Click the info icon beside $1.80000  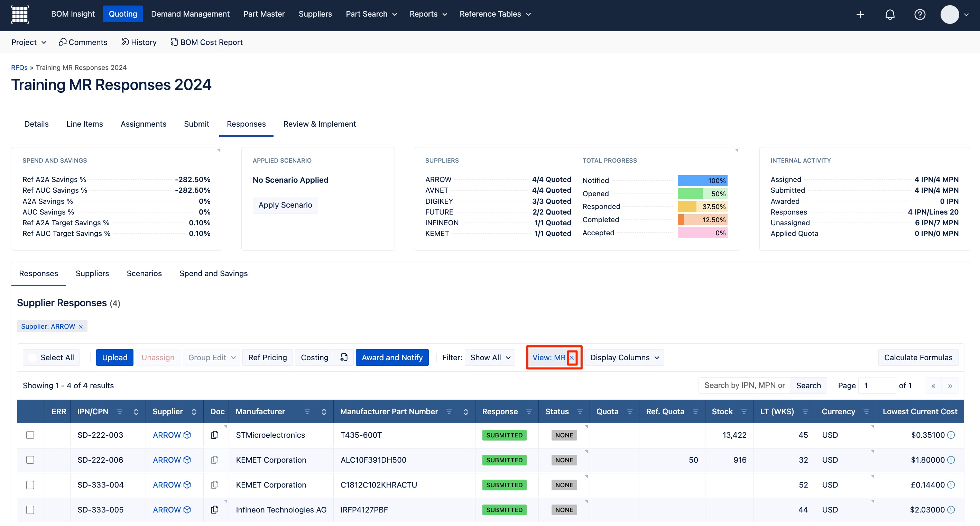(951, 460)
